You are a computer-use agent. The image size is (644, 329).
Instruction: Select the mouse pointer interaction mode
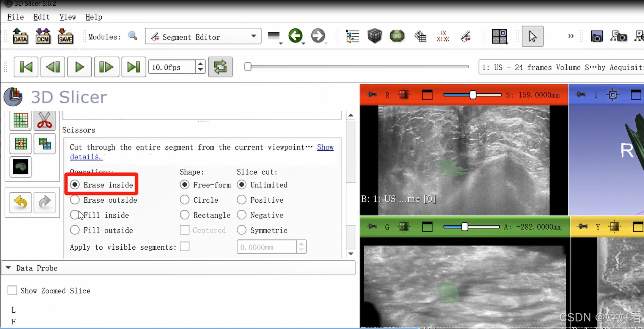[532, 36]
